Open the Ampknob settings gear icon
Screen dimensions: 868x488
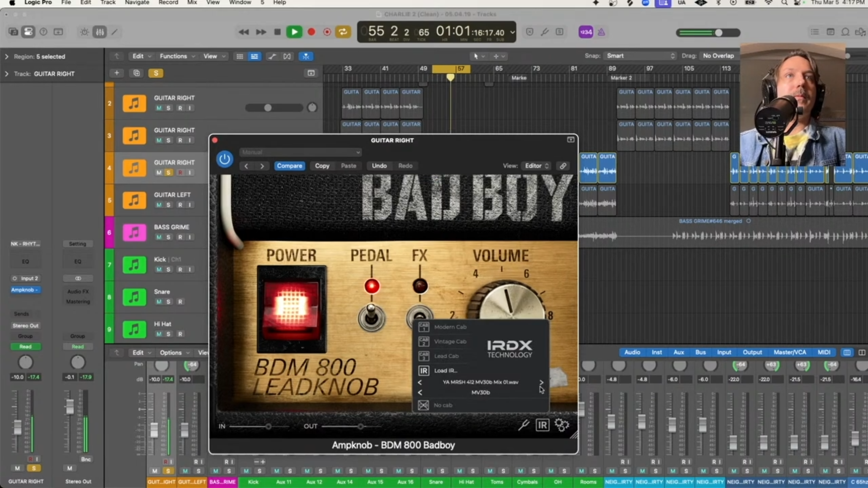click(x=562, y=425)
